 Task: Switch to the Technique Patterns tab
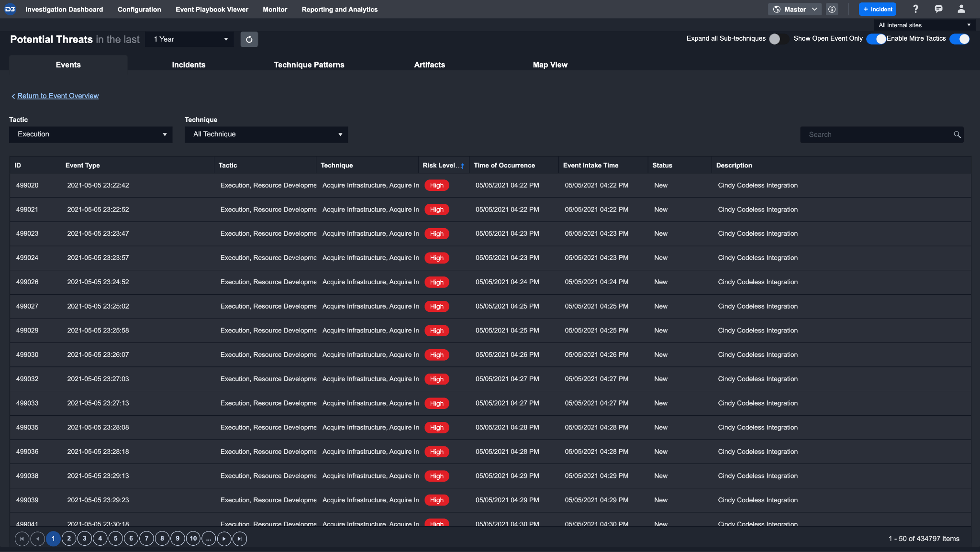click(x=309, y=65)
